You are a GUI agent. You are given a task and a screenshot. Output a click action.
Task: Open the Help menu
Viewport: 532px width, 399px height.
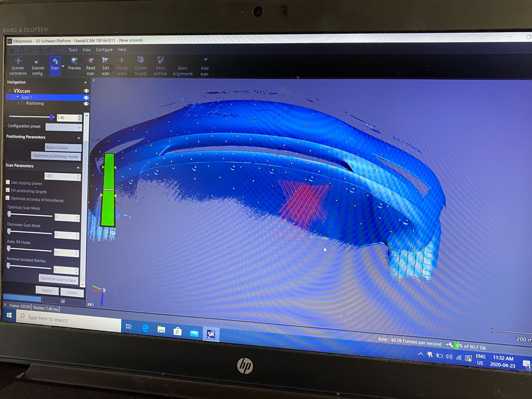tap(122, 49)
